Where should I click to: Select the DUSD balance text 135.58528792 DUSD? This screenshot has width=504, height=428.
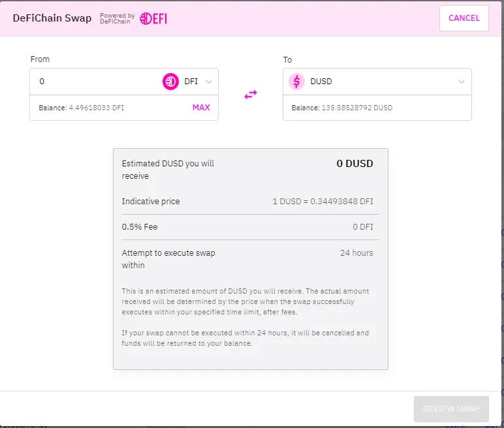357,108
